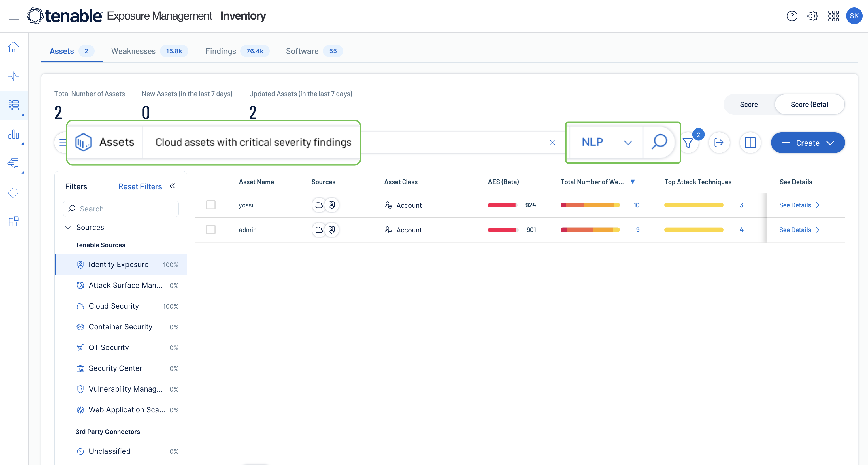Select the admin row checkbox
This screenshot has width=868, height=465.
tap(211, 230)
